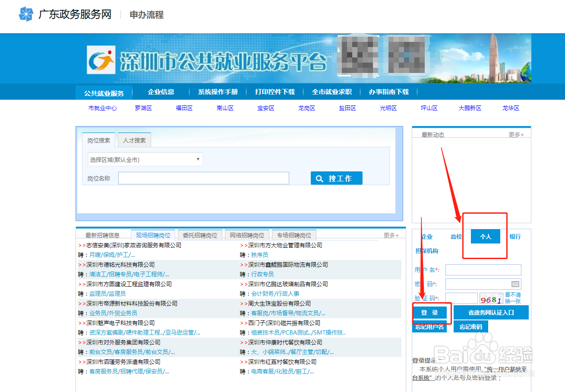Click the 广东政务服务网 logo icon

tap(26, 14)
